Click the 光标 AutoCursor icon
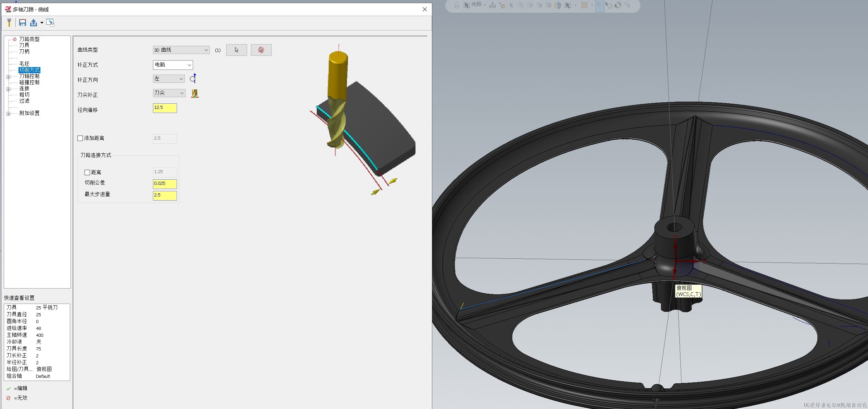 (467, 5)
